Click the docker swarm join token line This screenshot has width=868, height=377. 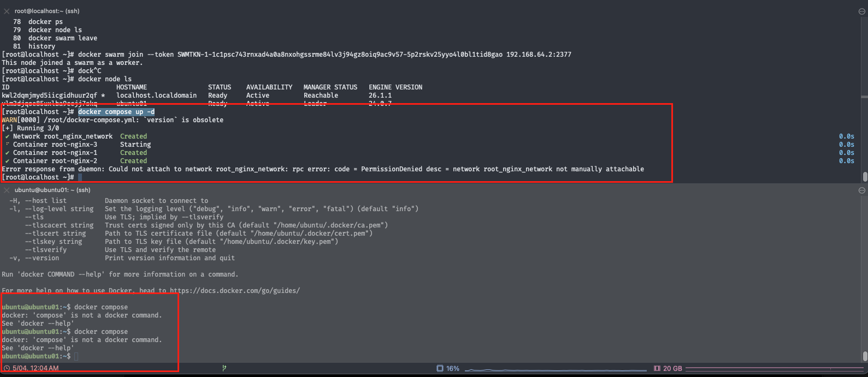(x=287, y=55)
